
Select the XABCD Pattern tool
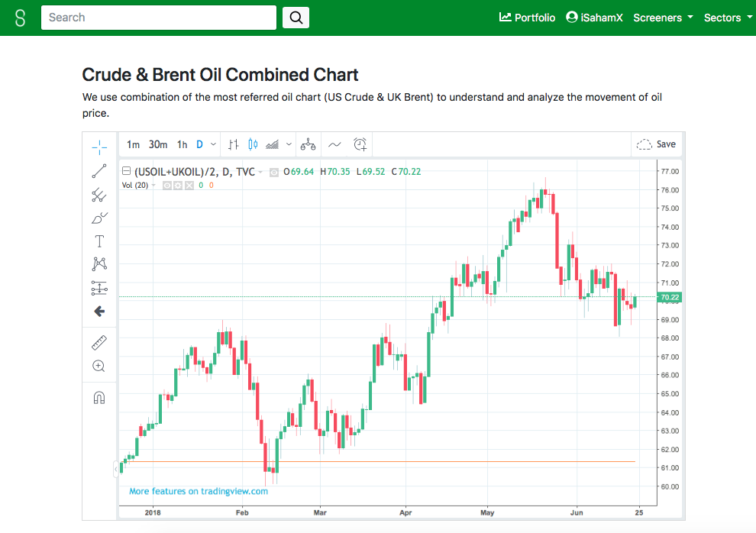tap(99, 263)
